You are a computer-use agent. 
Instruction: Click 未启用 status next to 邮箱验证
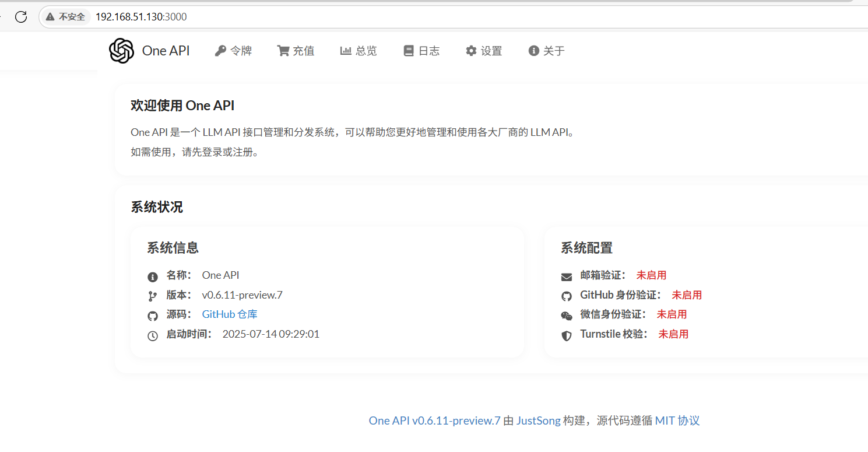pos(651,275)
